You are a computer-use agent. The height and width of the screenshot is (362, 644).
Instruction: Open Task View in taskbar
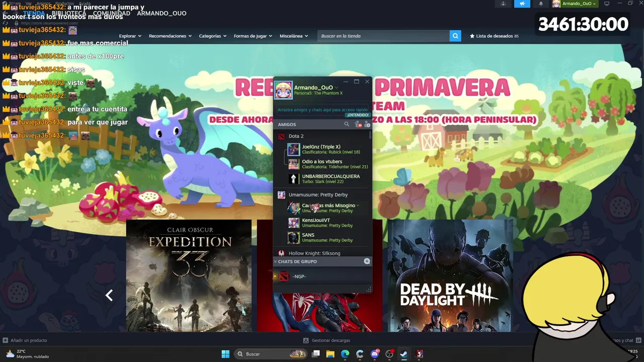tap(316, 354)
